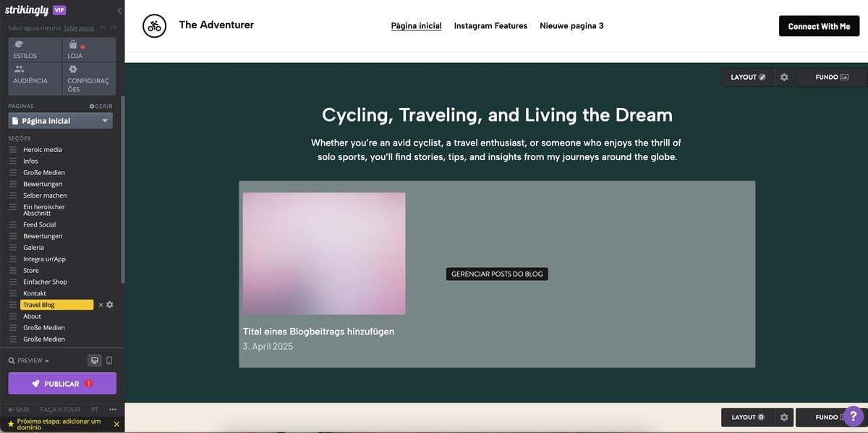The width and height of the screenshot is (868, 433).
Task: Open the Instagram Features nav tab
Action: click(x=490, y=26)
